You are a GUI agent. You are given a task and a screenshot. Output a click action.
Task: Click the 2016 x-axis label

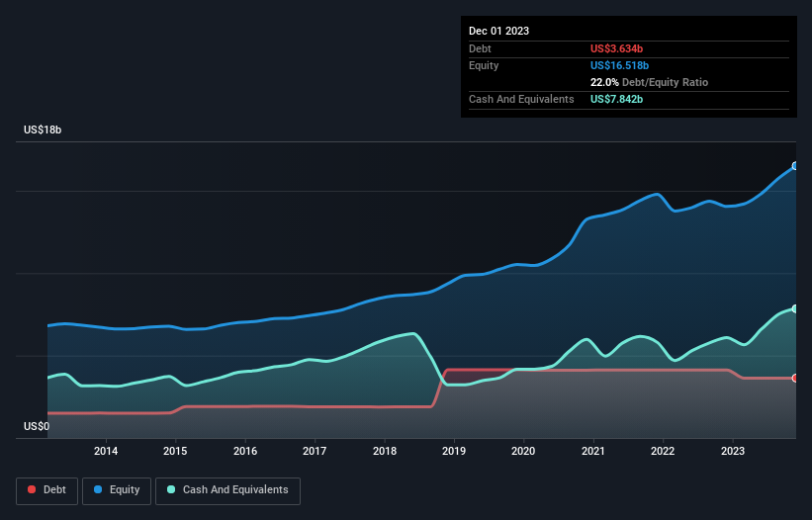click(x=245, y=451)
